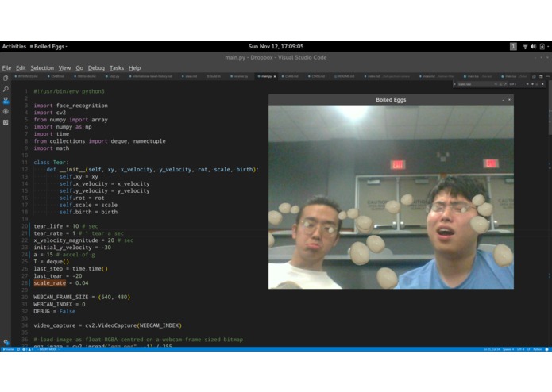Click the git branch indicator in the status bar
The height and width of the screenshot is (392, 552).
pos(9,349)
